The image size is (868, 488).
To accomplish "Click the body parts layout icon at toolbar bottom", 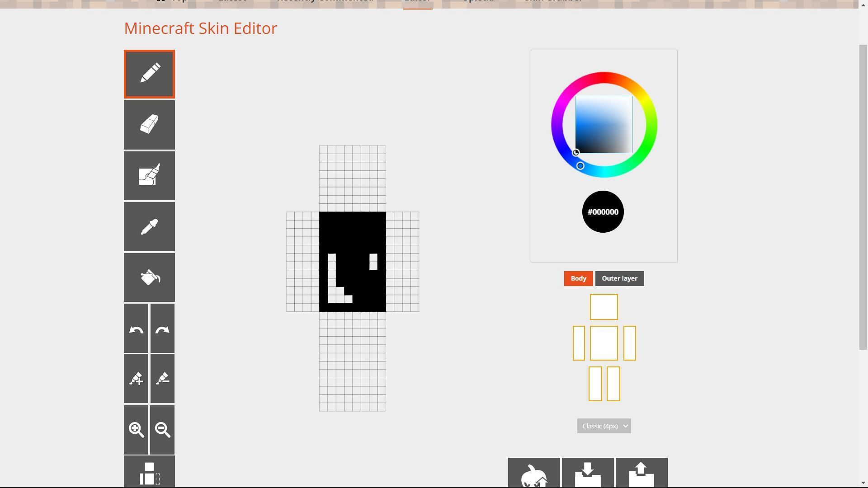I will [x=149, y=472].
